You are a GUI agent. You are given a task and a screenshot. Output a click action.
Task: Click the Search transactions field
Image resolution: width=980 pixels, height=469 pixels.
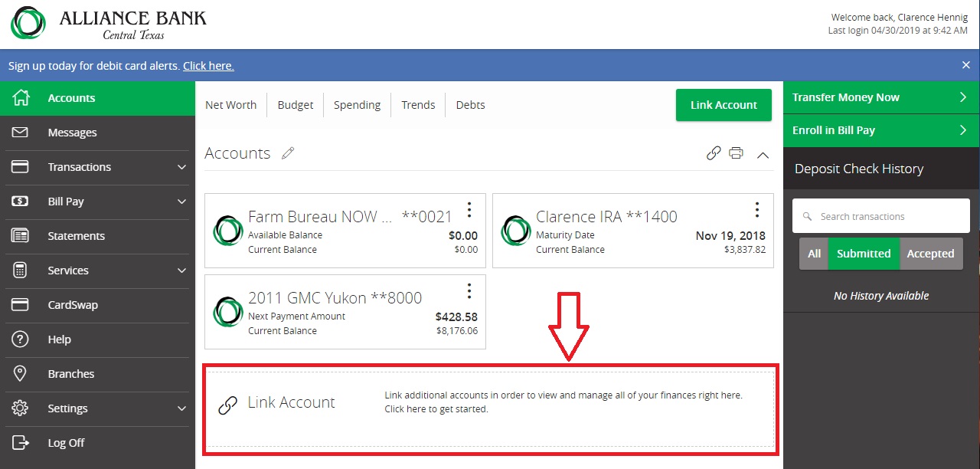coord(880,217)
